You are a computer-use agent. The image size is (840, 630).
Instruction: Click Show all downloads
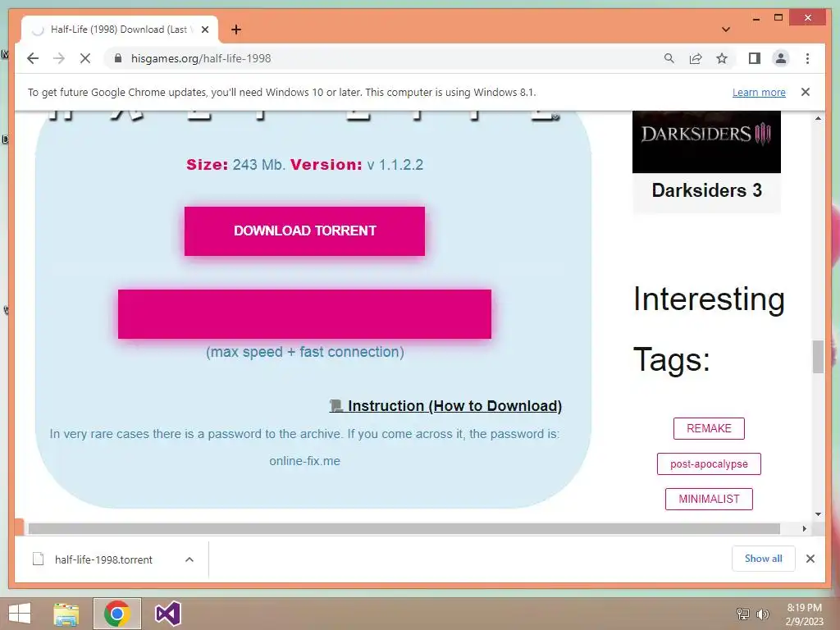pyautogui.click(x=764, y=559)
